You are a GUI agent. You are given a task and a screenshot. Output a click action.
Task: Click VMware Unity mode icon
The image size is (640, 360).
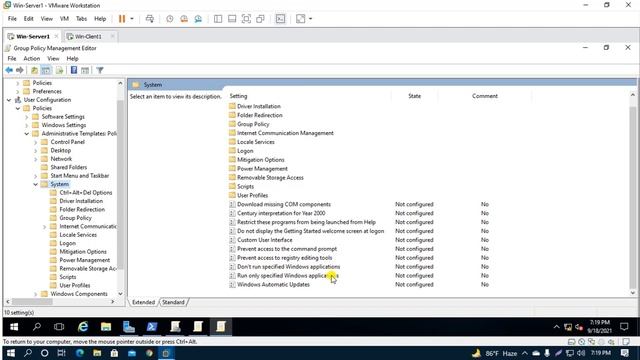coord(260,19)
